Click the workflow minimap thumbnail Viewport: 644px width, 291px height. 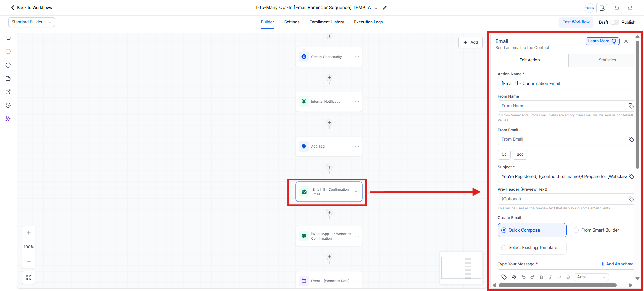(x=461, y=268)
